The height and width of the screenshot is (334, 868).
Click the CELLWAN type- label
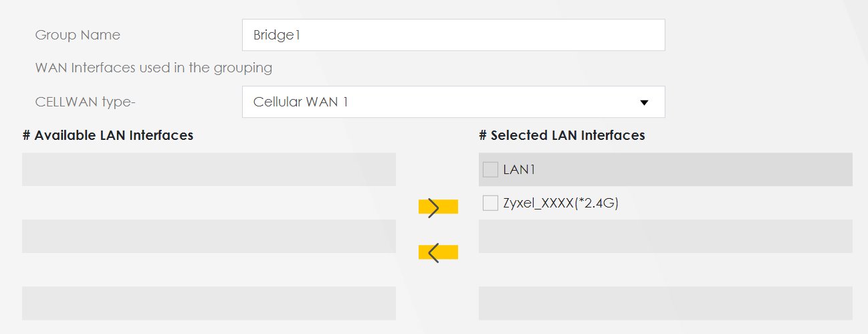click(x=90, y=102)
